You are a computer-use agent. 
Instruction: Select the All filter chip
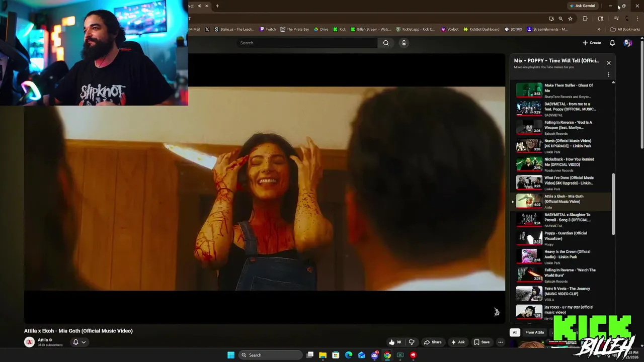click(x=515, y=332)
